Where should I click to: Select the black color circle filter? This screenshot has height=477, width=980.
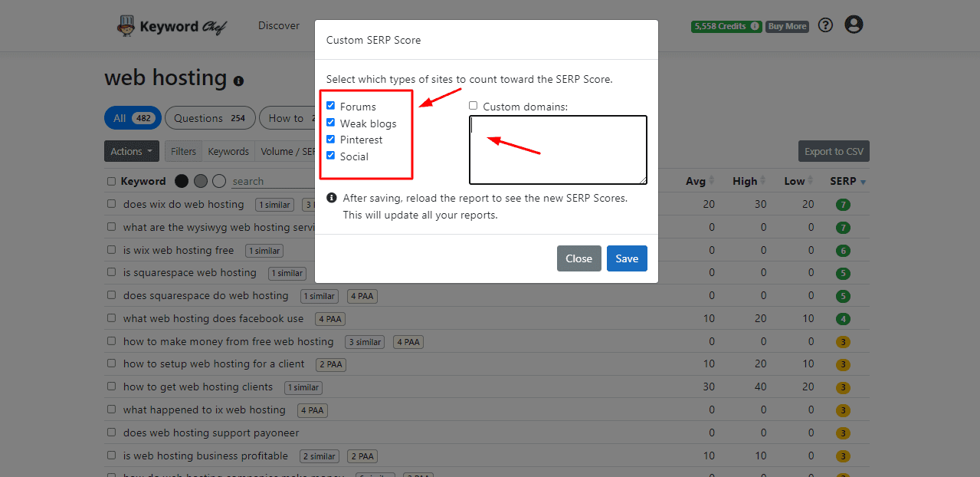[182, 181]
